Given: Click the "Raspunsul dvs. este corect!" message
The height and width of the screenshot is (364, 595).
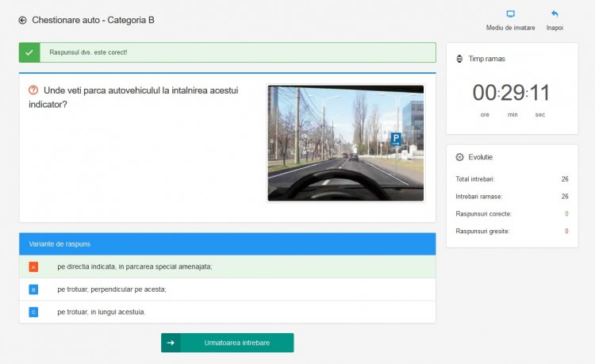Looking at the screenshot, I should tap(88, 52).
